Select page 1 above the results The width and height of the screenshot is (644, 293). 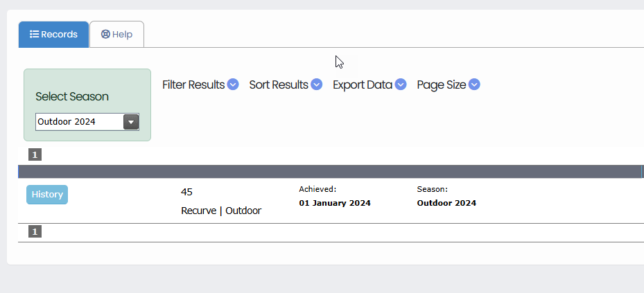tap(35, 154)
